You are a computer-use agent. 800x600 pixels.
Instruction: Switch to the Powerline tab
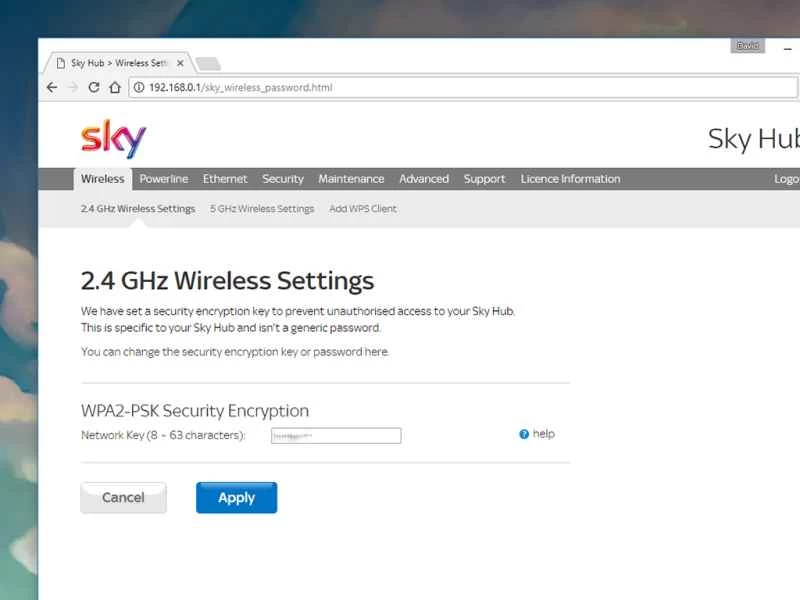tap(163, 179)
